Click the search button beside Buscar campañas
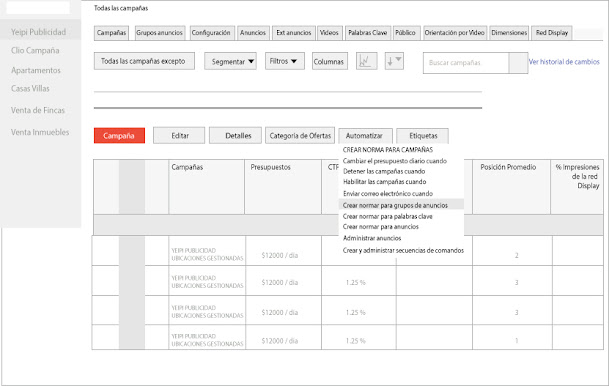609x386 pixels. pos(518,63)
